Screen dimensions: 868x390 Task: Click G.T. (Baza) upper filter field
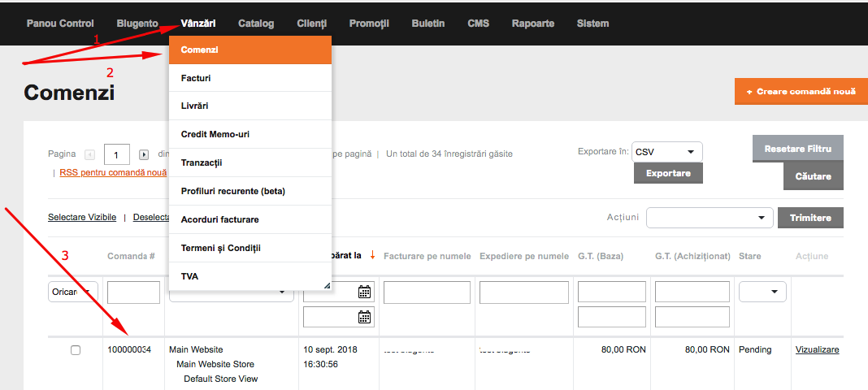point(612,292)
